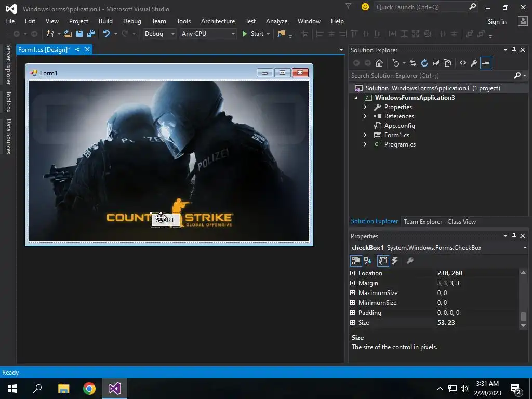Click the Quick Launch search box
This screenshot has width=532, height=399.
pyautogui.click(x=421, y=7)
